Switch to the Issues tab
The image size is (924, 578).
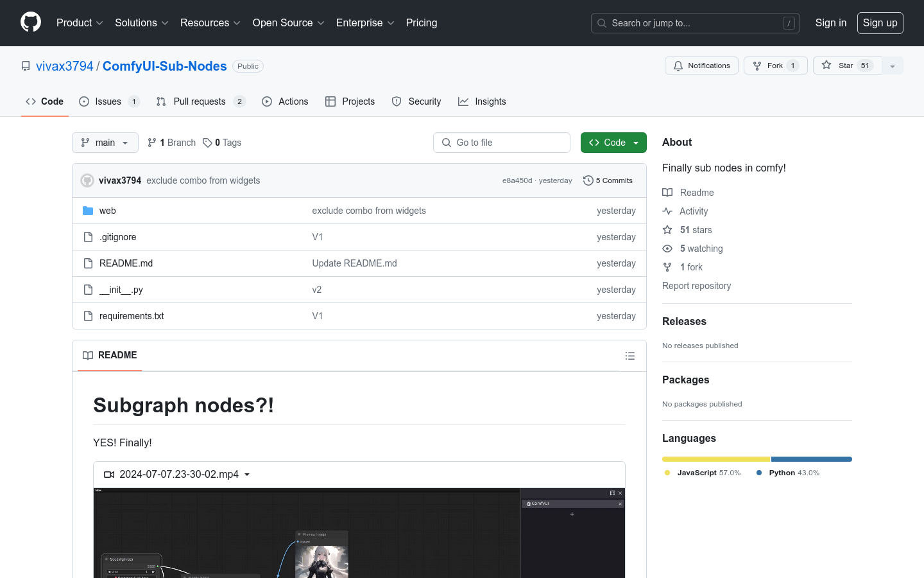pyautogui.click(x=109, y=101)
